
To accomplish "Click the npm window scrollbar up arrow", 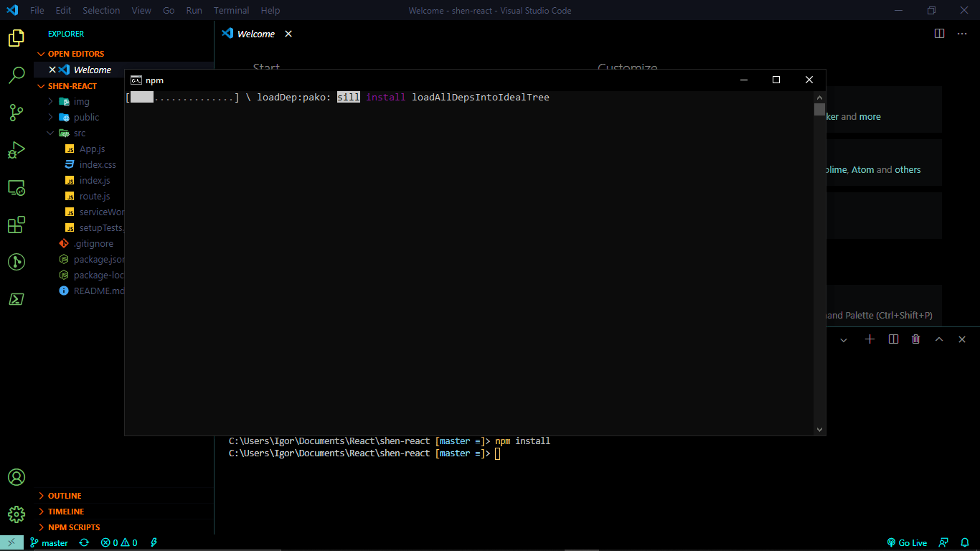I will click(819, 98).
